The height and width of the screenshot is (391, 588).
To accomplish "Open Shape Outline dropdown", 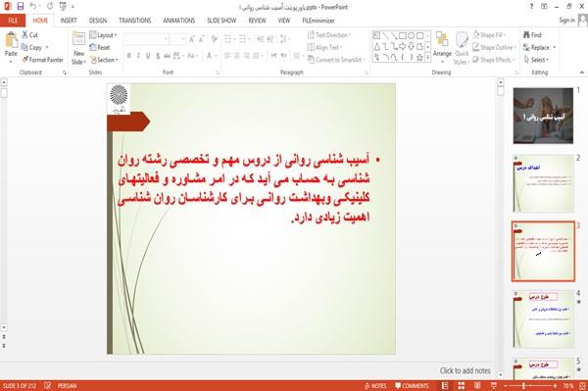I will [x=494, y=47].
